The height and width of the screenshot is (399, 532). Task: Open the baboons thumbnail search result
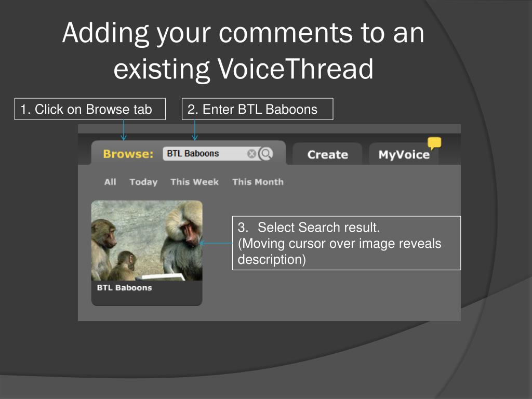(x=147, y=240)
